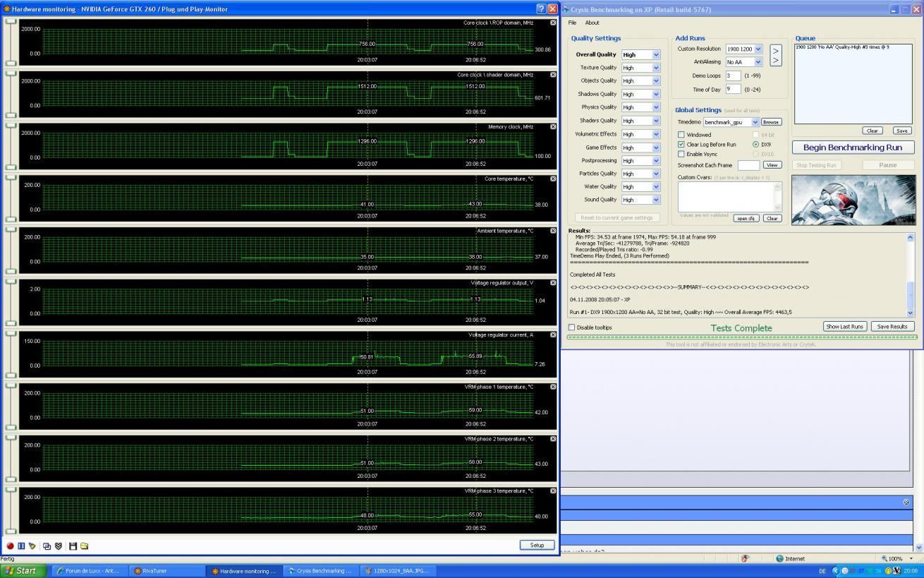
Task: Click the Internet zone globe icon in browser status bar
Action: (x=779, y=558)
